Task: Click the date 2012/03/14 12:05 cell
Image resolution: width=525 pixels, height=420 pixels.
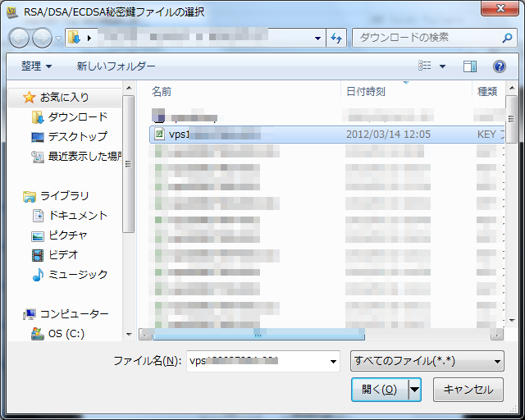Action: 388,135
